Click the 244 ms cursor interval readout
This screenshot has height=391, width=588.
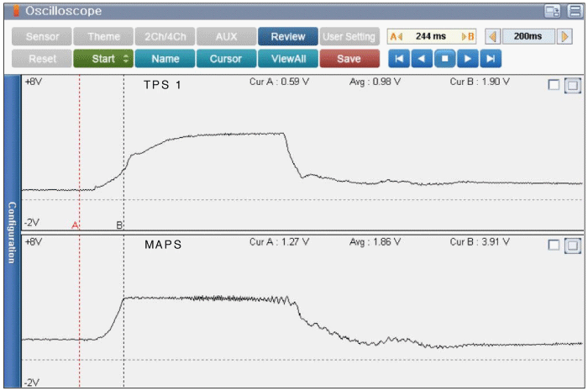(x=430, y=36)
